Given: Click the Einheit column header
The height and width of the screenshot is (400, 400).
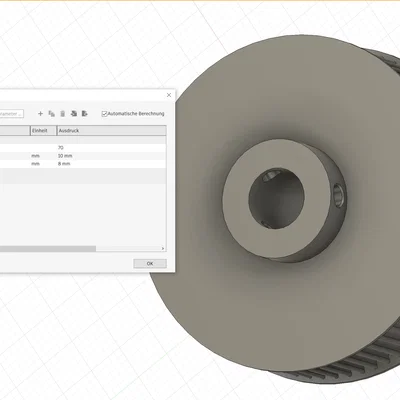Looking at the screenshot, I should [44, 131].
